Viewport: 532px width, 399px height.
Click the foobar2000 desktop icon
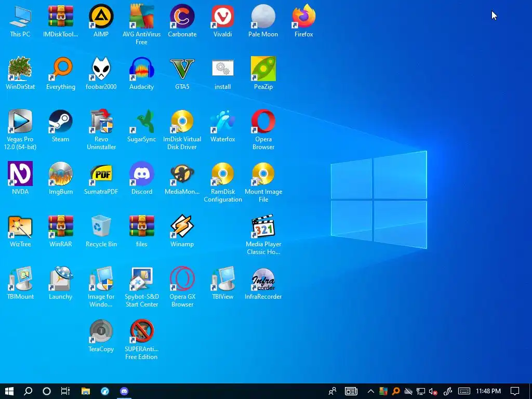(101, 74)
